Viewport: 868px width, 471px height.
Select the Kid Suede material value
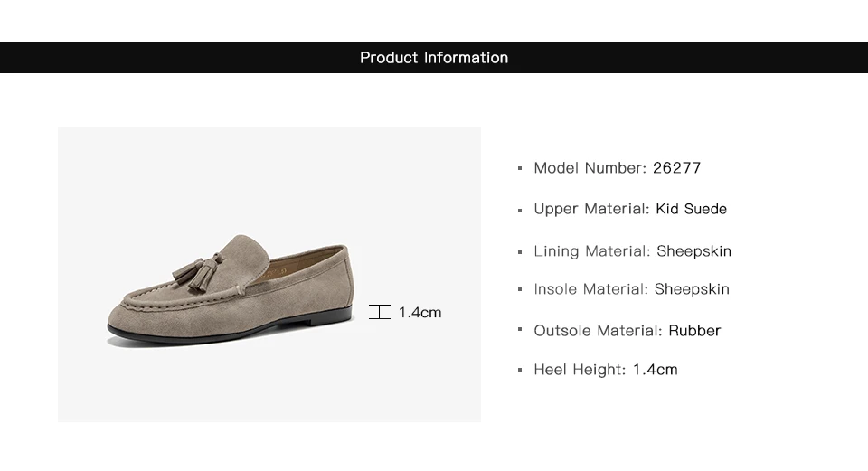[692, 209]
